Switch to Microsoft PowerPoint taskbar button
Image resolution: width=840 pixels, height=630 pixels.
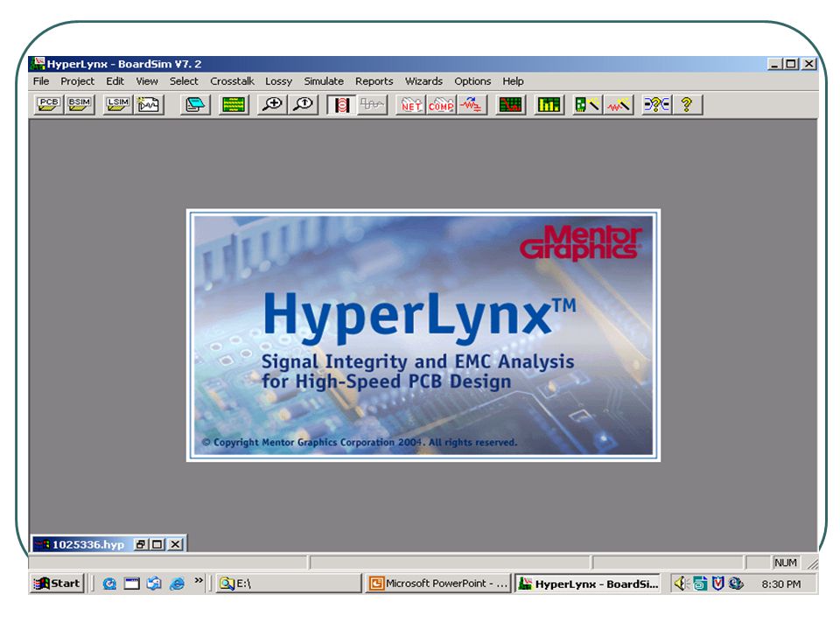[437, 584]
